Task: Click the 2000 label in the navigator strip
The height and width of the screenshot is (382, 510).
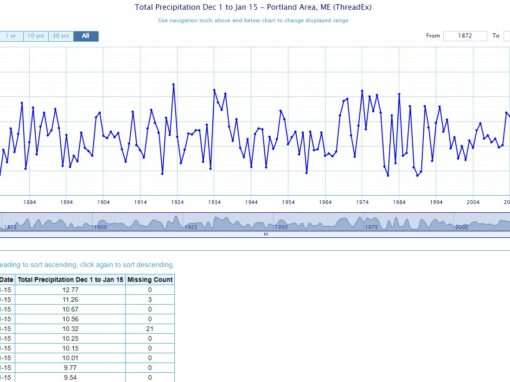Action: (x=461, y=227)
